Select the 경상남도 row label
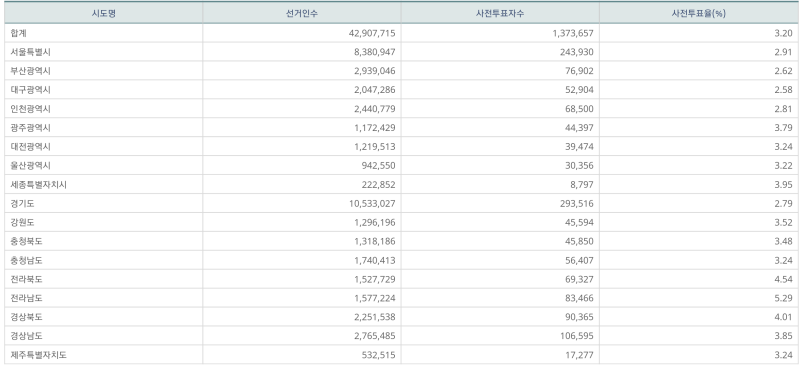This screenshot has width=800, height=369. [x=27, y=336]
